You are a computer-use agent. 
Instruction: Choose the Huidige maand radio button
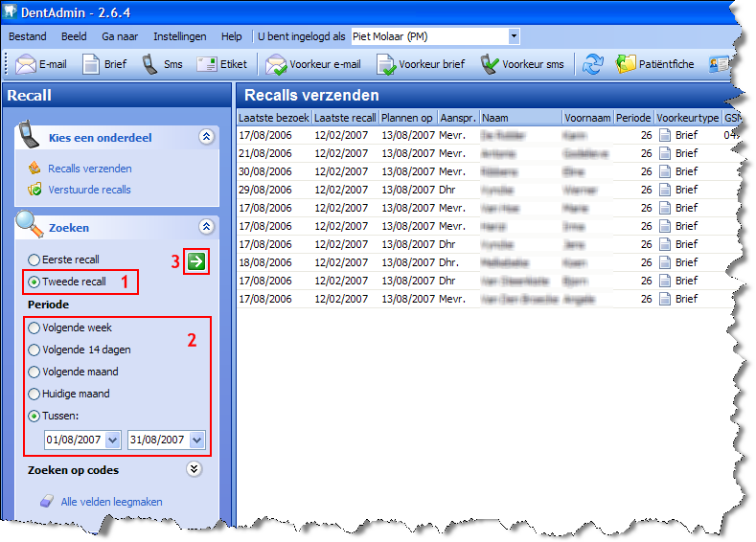(35, 394)
